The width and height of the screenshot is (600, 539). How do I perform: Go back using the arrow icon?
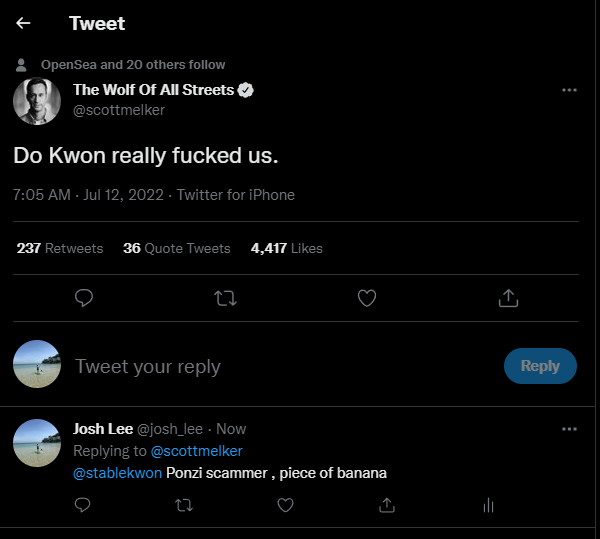(23, 23)
